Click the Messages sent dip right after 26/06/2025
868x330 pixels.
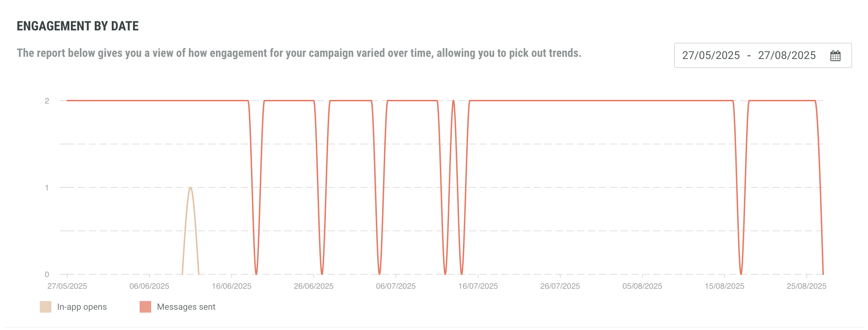click(x=322, y=273)
